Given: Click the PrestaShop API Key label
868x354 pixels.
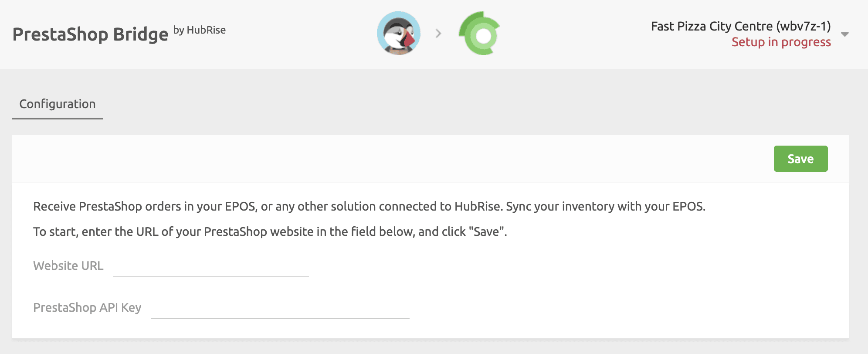Looking at the screenshot, I should 87,307.
